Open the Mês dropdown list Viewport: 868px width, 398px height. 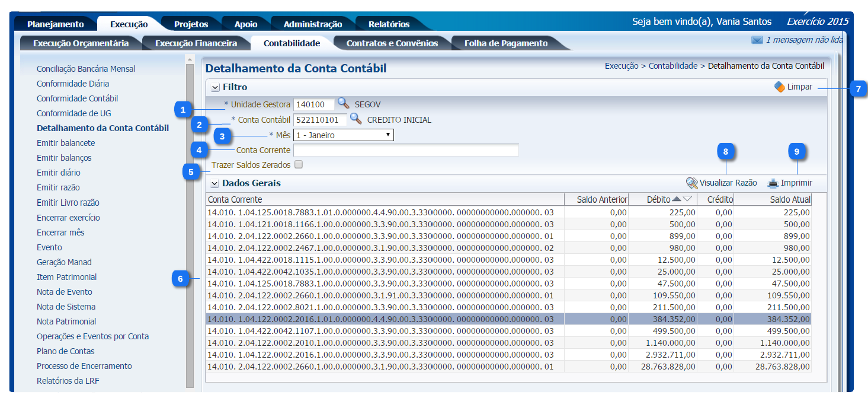(343, 135)
